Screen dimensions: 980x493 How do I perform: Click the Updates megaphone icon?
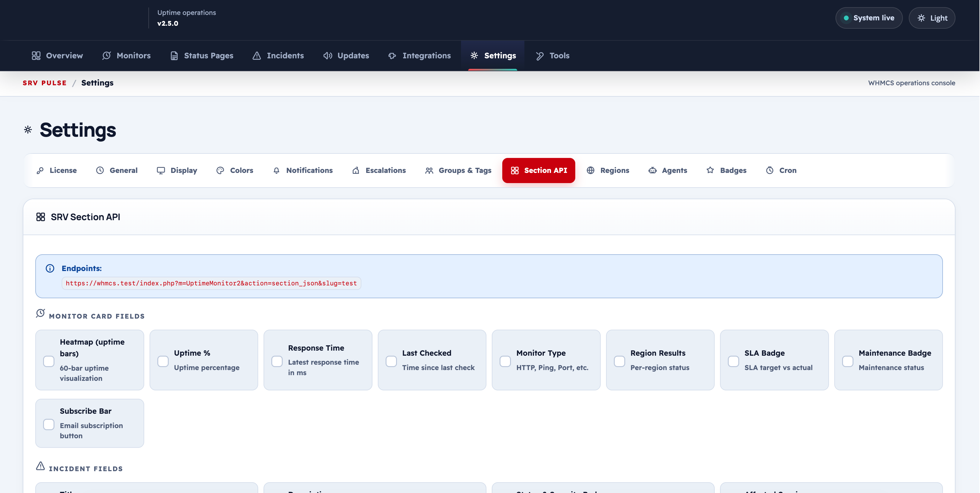pyautogui.click(x=328, y=56)
